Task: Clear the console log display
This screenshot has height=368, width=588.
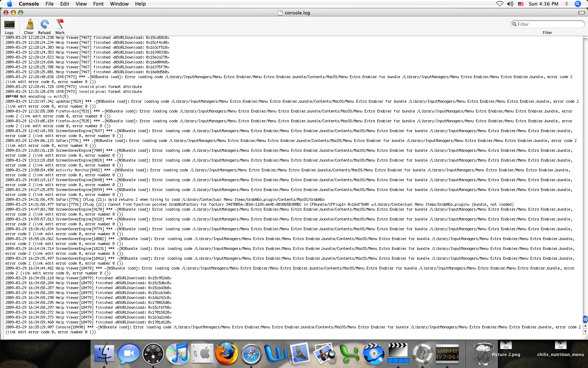Action: pyautogui.click(x=29, y=27)
